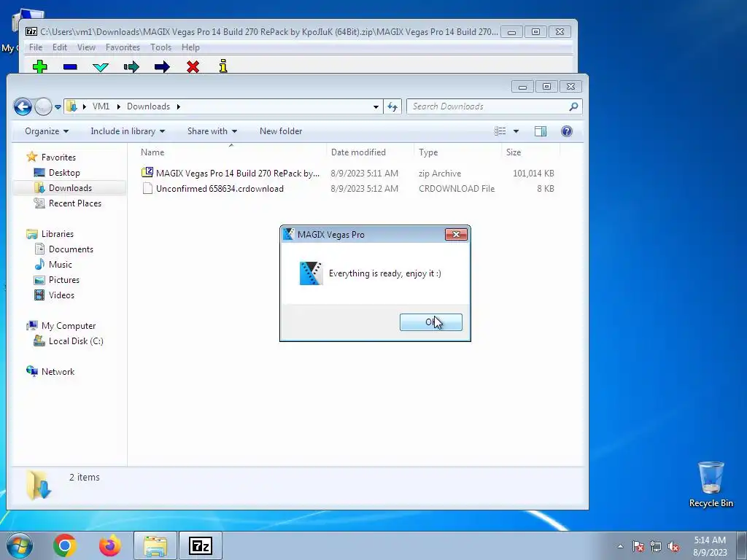Click the Explorer Forward navigation button
This screenshot has width=747, height=560.
(x=43, y=106)
